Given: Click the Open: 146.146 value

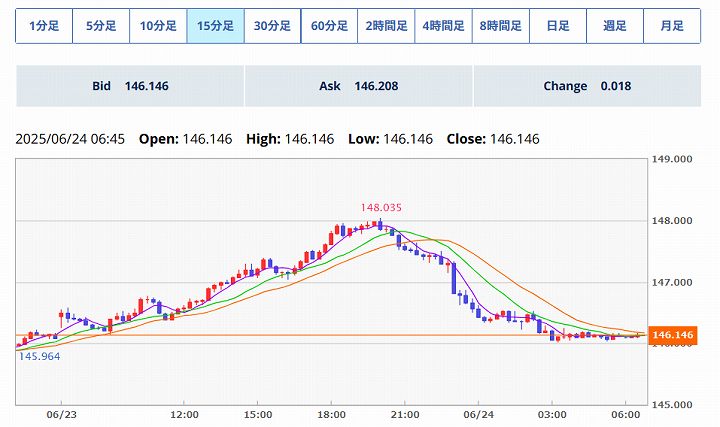Looking at the screenshot, I should coord(186,139).
